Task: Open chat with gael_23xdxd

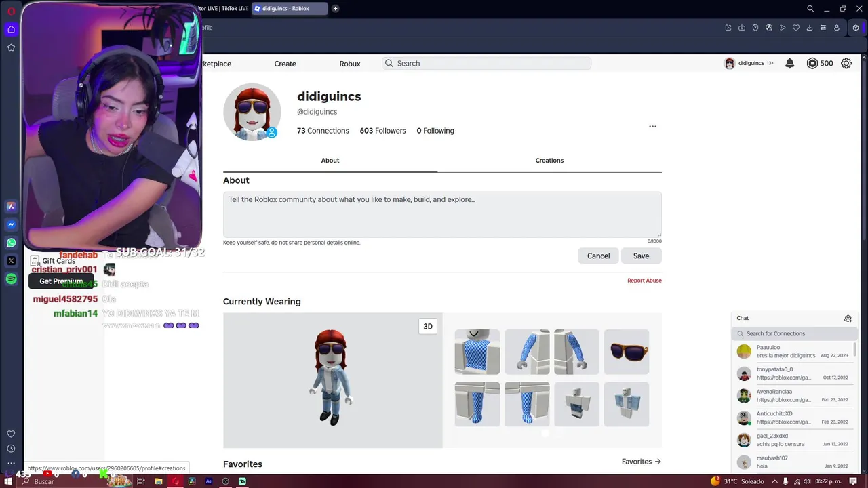Action: pyautogui.click(x=793, y=440)
